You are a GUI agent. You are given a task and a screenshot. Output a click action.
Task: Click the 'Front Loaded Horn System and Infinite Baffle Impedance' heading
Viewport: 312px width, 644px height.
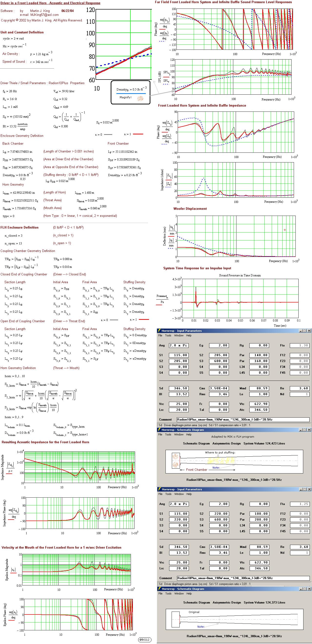[x=202, y=105]
